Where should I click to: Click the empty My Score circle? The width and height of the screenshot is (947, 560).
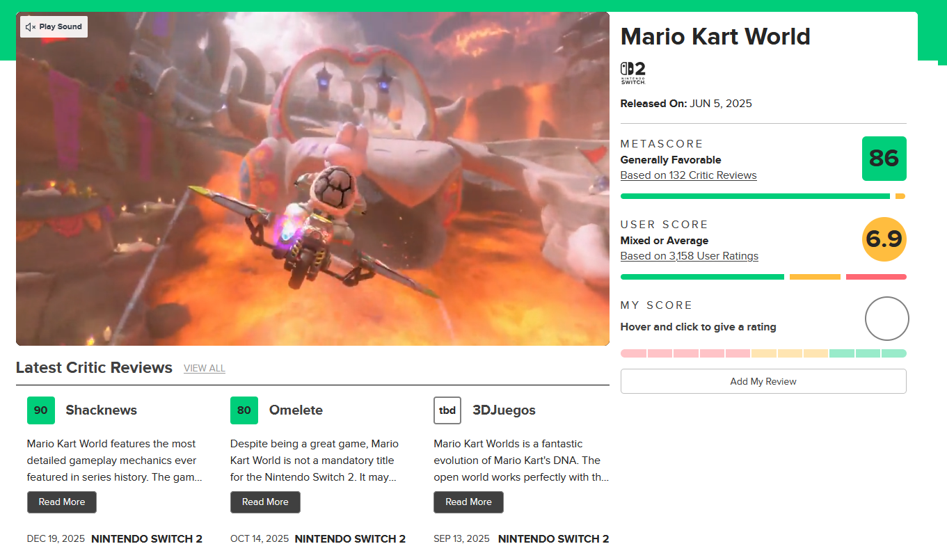(x=886, y=319)
